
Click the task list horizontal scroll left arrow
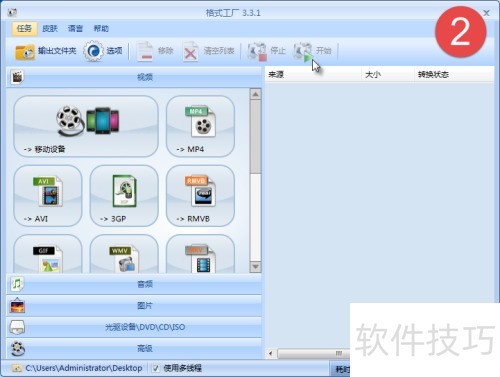[271, 353]
